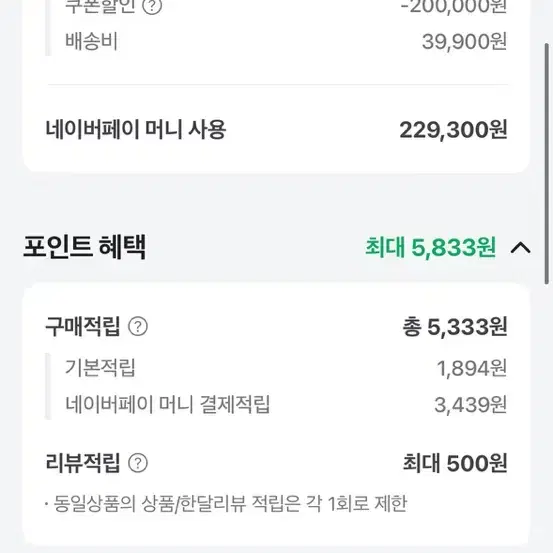Click the 1,894원 basic reward amount

tap(472, 369)
